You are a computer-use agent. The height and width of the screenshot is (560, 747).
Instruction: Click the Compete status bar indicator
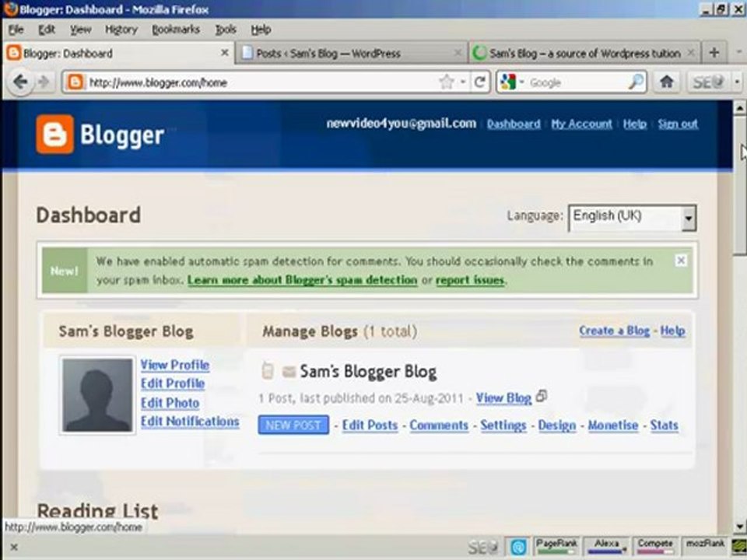tap(655, 546)
